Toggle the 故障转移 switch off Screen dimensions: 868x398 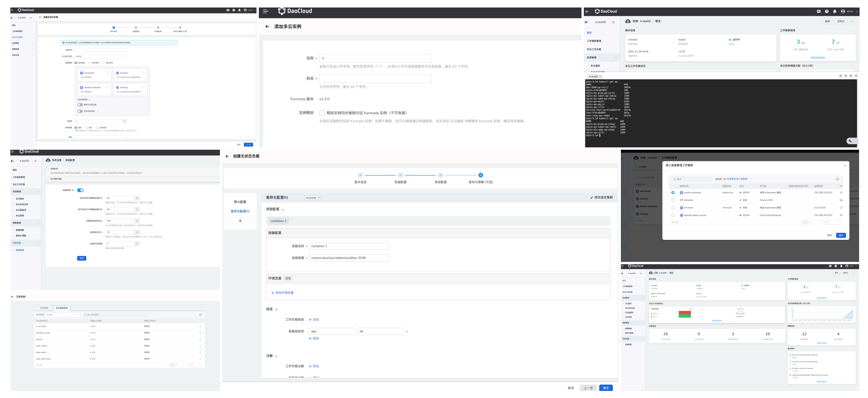pos(80,190)
